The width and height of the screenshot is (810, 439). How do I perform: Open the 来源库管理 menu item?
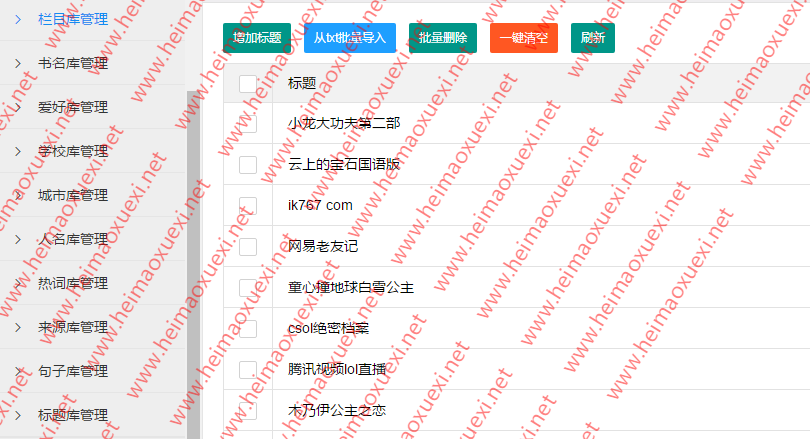(x=72, y=327)
